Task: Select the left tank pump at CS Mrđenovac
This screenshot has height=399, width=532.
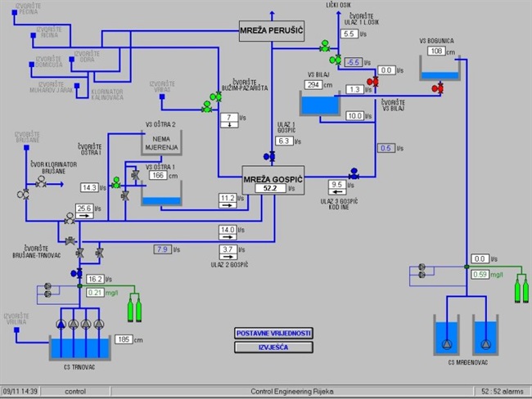Action: point(447,344)
